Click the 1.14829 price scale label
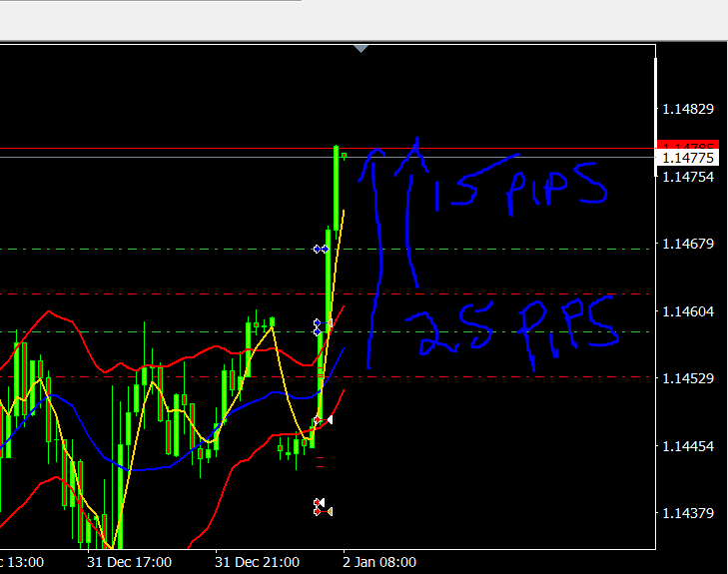 tap(688, 109)
